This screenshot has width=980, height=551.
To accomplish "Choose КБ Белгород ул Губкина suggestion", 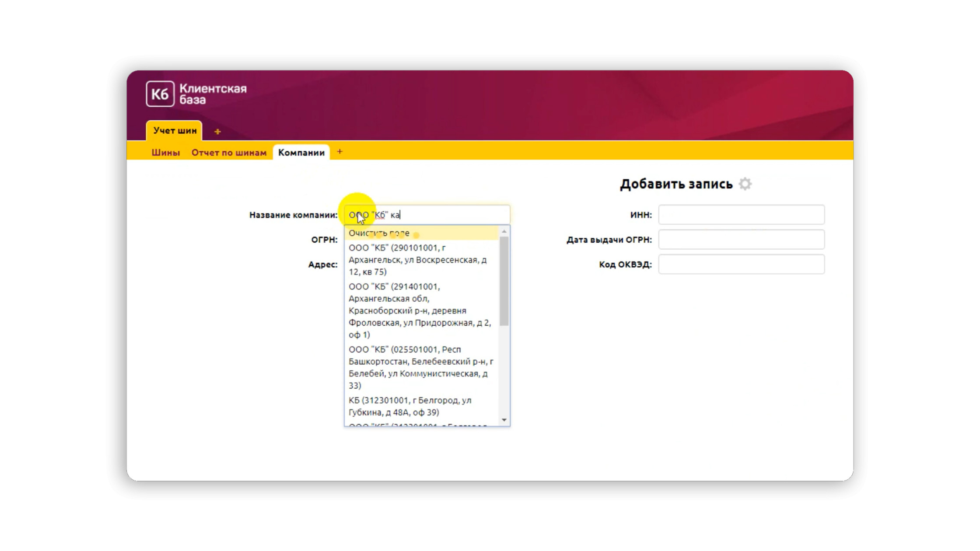I will tap(409, 406).
